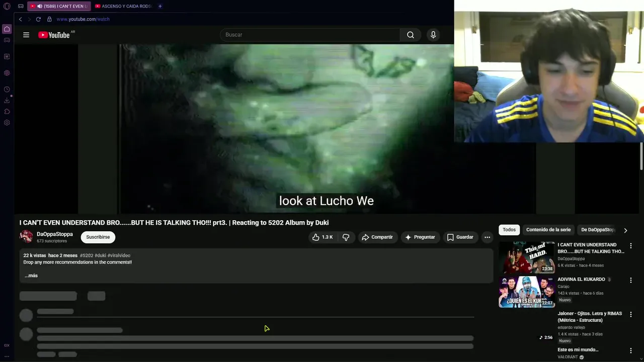644x362 pixels.
Task: Open the YouTube hamburger guide menu
Action: point(26,35)
